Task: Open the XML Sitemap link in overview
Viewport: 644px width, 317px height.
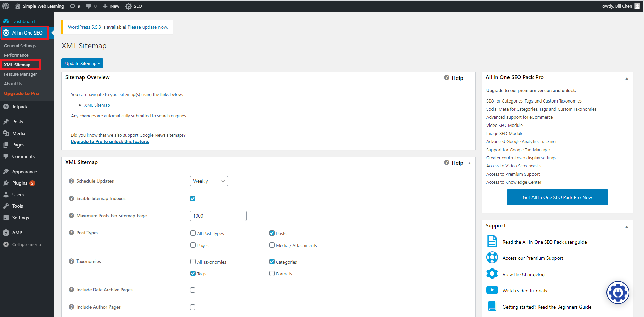Action: pyautogui.click(x=97, y=105)
